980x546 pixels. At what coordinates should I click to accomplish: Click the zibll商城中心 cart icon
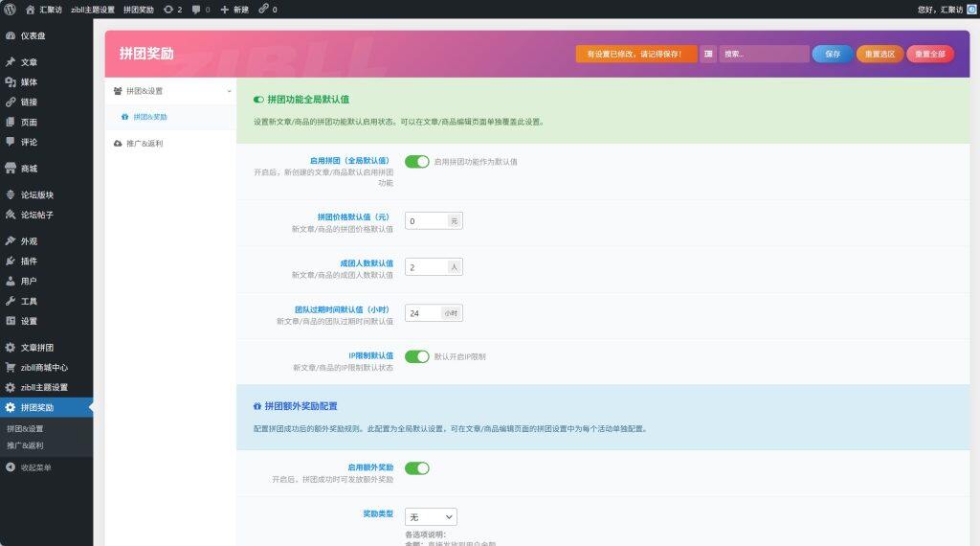(x=11, y=367)
